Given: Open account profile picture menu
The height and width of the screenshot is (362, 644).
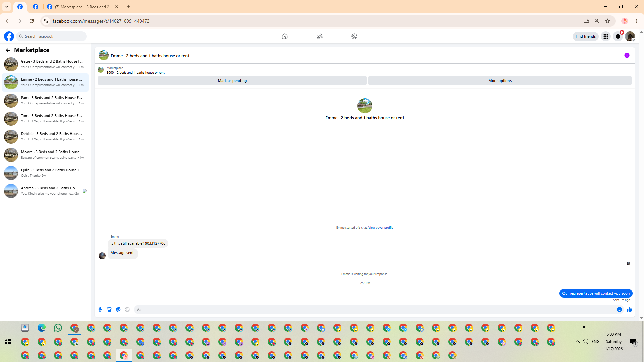Looking at the screenshot, I should [630, 37].
